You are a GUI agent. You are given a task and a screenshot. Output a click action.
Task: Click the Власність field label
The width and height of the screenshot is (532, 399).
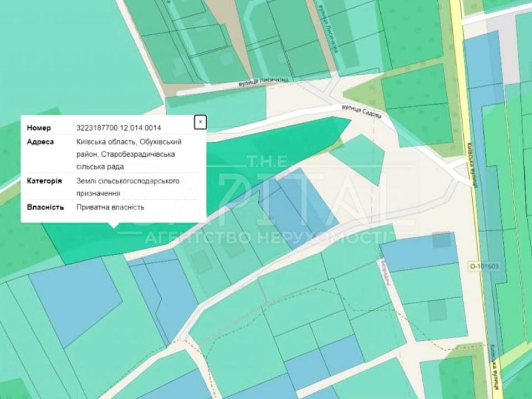pos(43,207)
